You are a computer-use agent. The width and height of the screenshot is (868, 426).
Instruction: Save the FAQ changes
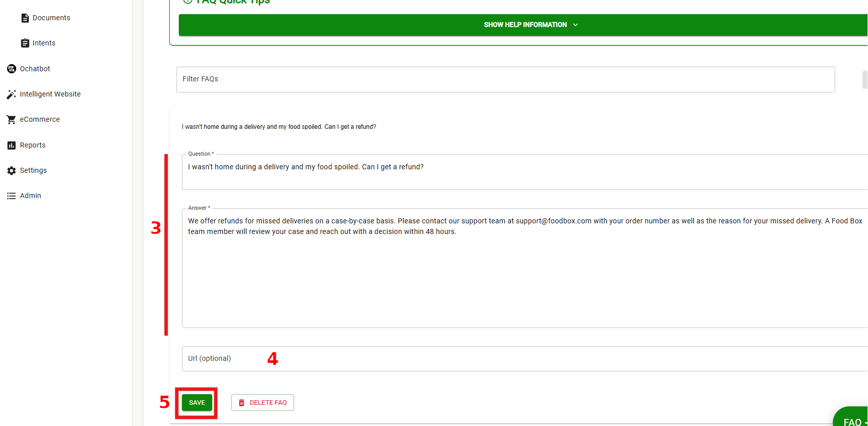coord(197,403)
